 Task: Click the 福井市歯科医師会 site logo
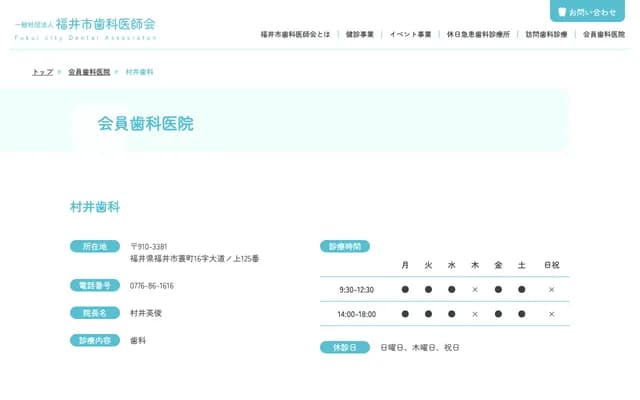click(85, 29)
